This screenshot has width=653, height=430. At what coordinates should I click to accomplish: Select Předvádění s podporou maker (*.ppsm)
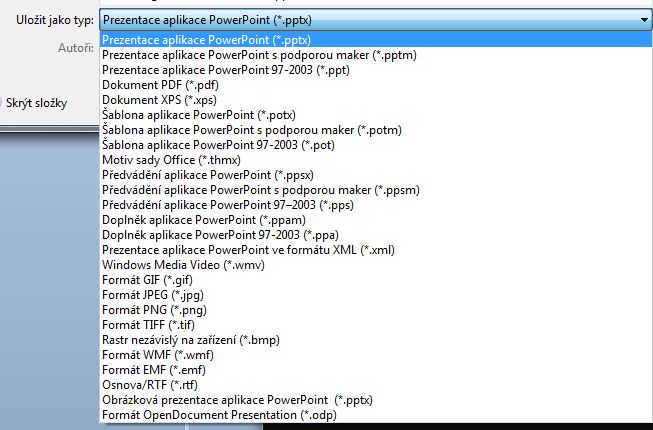tap(376, 190)
